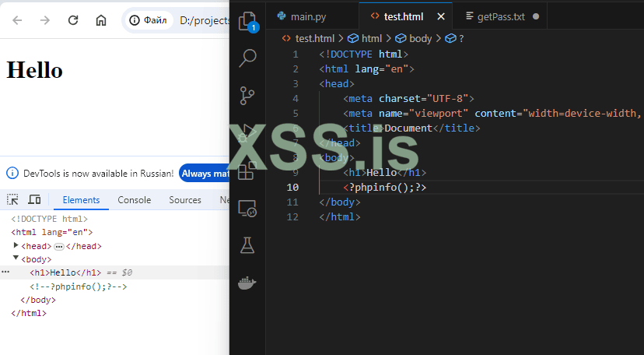The height and width of the screenshot is (355, 644).
Task: Click the closing </html> line in editor
Action: pyautogui.click(x=340, y=217)
